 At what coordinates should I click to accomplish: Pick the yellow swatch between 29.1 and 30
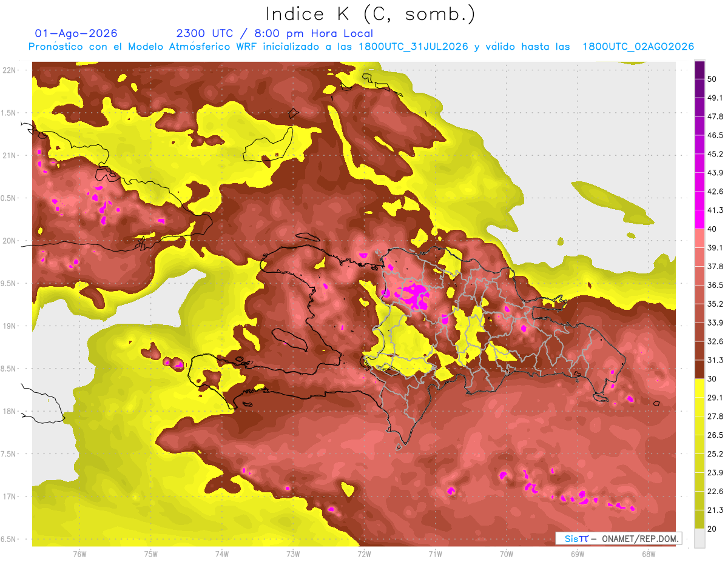click(699, 389)
